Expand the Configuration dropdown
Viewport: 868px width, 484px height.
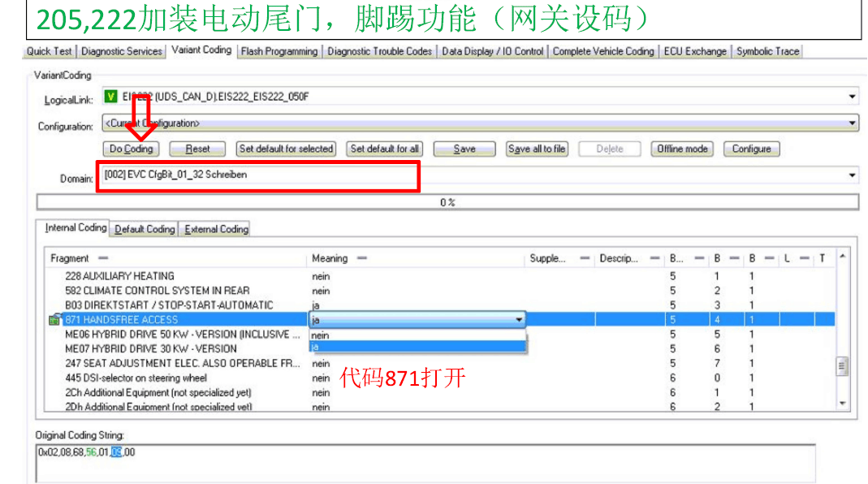852,123
